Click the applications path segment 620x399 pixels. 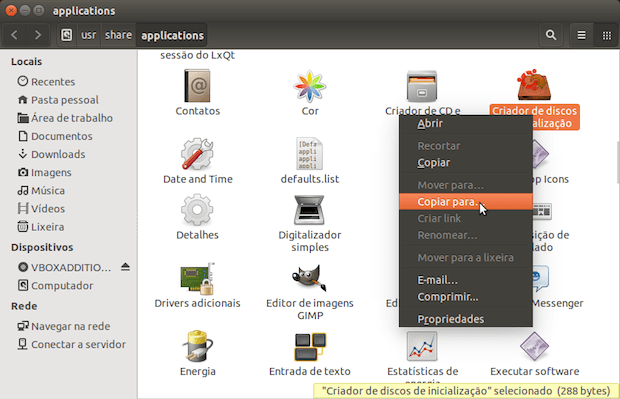click(172, 35)
